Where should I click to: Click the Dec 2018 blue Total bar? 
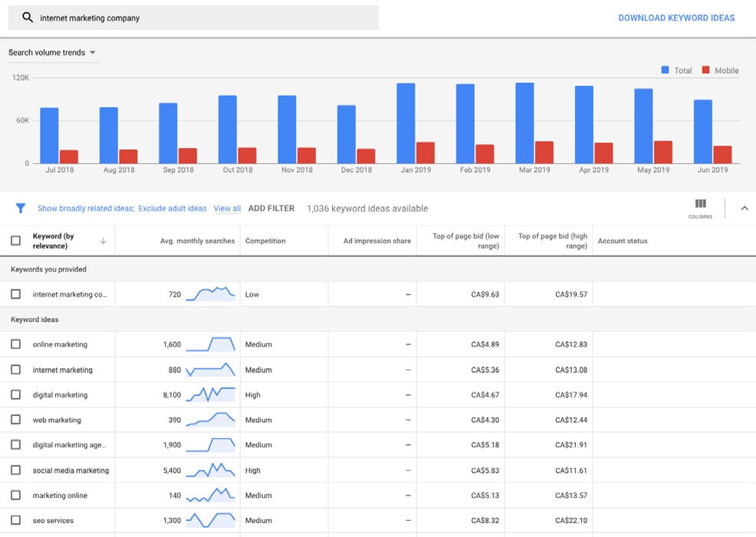pos(346,134)
